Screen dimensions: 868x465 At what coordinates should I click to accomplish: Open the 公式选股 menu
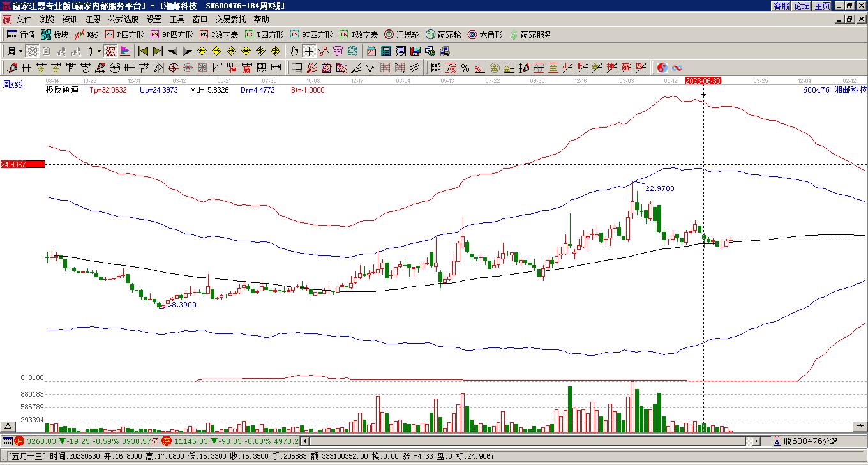pos(123,19)
